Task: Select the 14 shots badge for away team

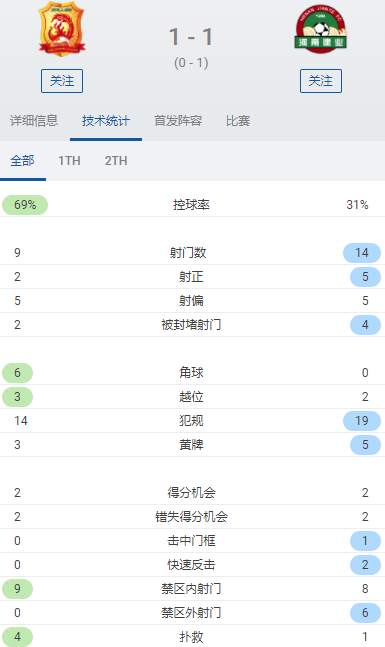Action: tap(362, 253)
